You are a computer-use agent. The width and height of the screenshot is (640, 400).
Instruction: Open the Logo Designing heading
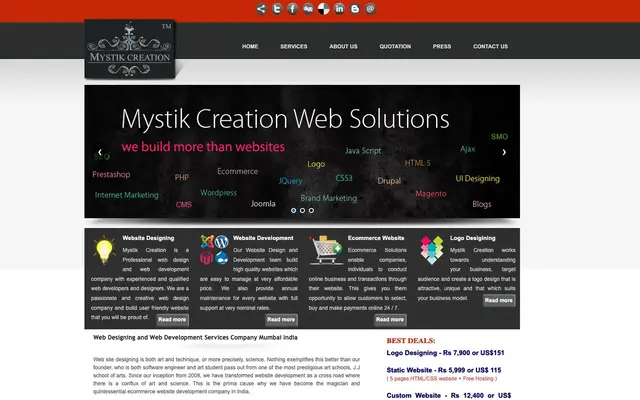click(x=473, y=238)
